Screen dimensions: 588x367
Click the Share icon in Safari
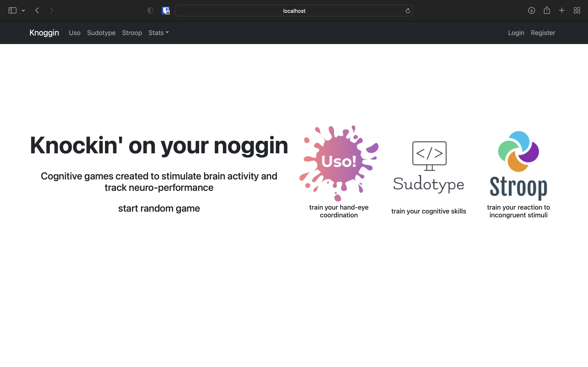pos(547,10)
